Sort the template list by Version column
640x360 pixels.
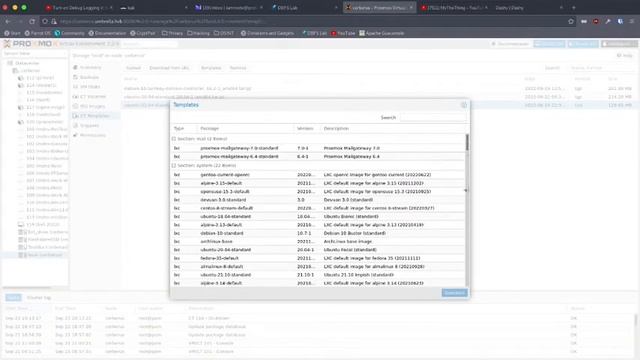pos(307,128)
